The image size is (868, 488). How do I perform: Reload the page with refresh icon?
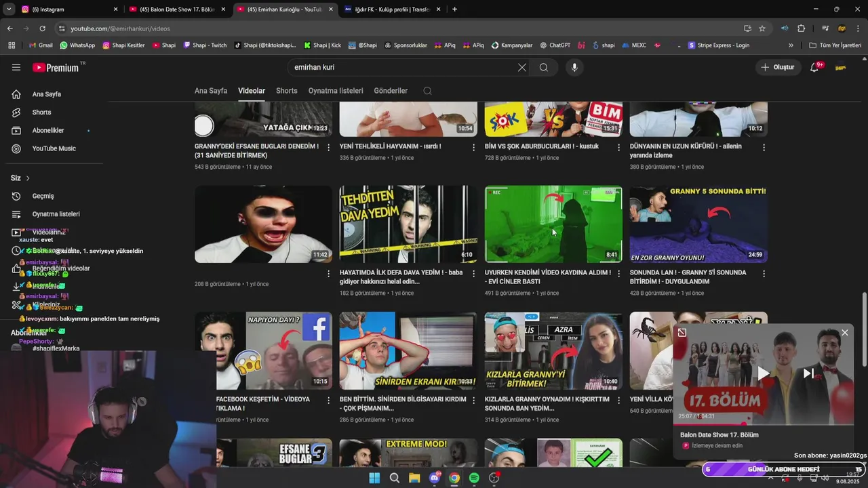click(42, 28)
